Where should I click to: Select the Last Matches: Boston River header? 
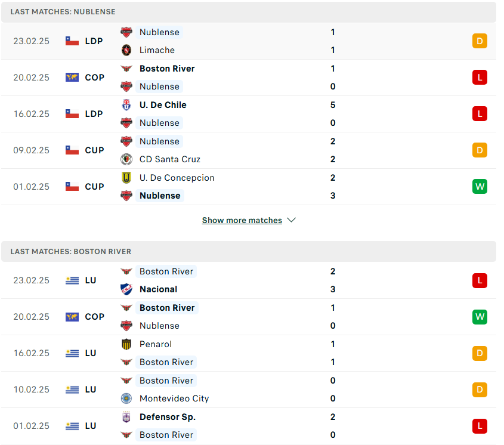pos(249,252)
